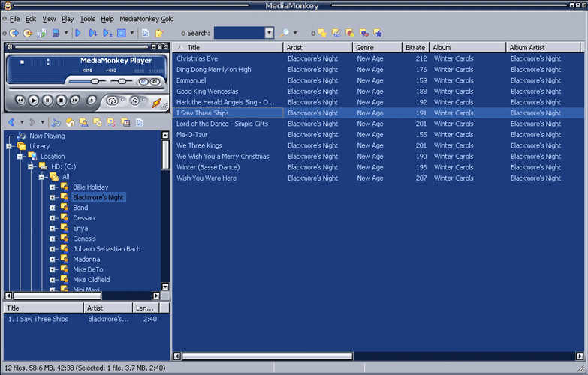Click the genre music notes folder icon
Screen dimensions: 588x375
111,122
